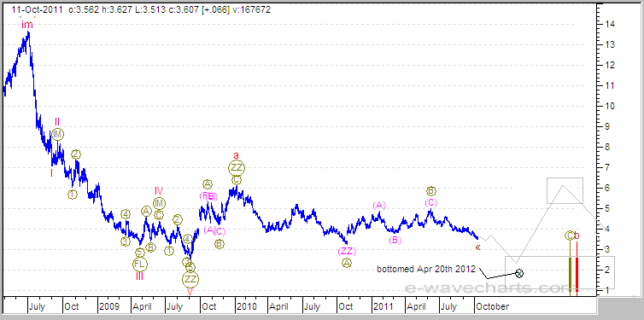Viewport: 644px width, 320px height.
Task: Select the circled 'IM' marker below red 'IV'
Action: (159, 203)
